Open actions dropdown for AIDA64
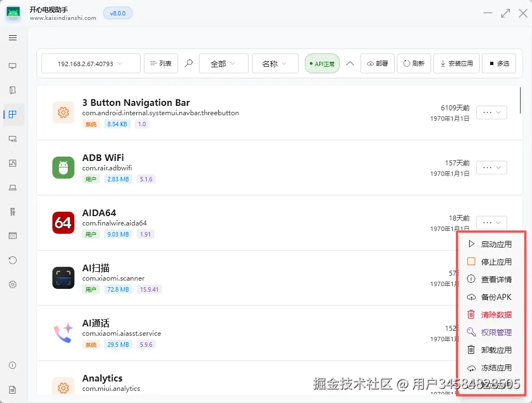The image size is (532, 403). 492,223
